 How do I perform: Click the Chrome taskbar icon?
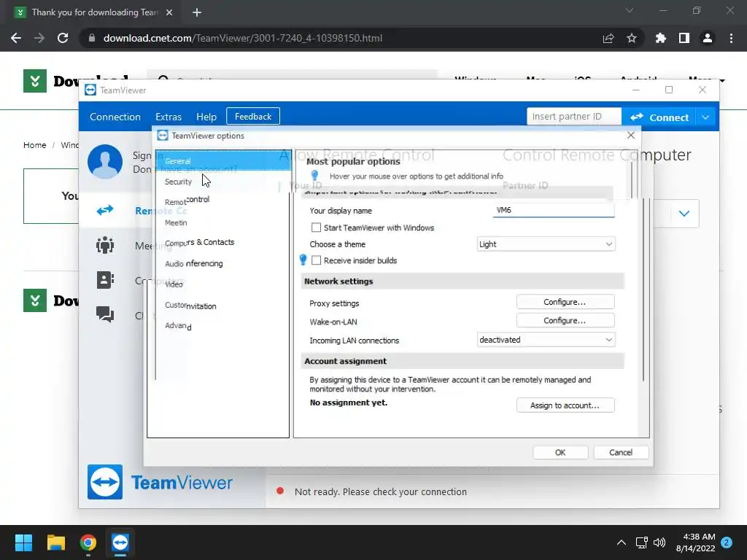[88, 542]
